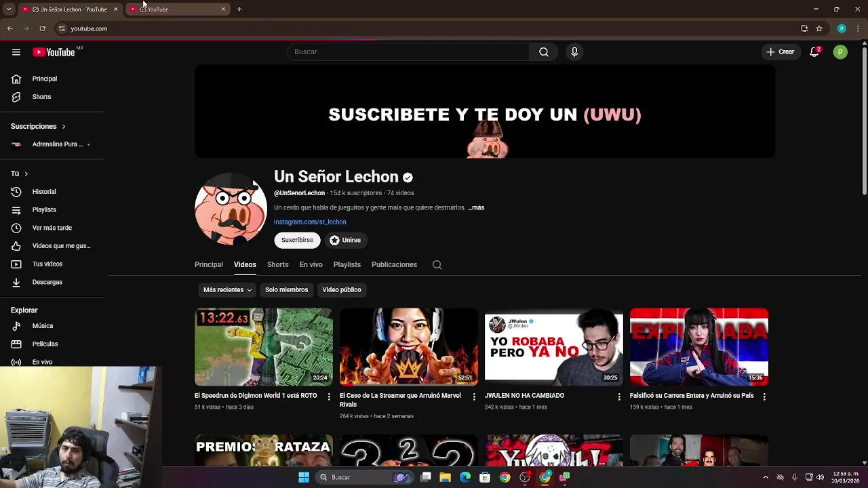Expand channel description with ...más
The image size is (868, 488).
click(476, 208)
